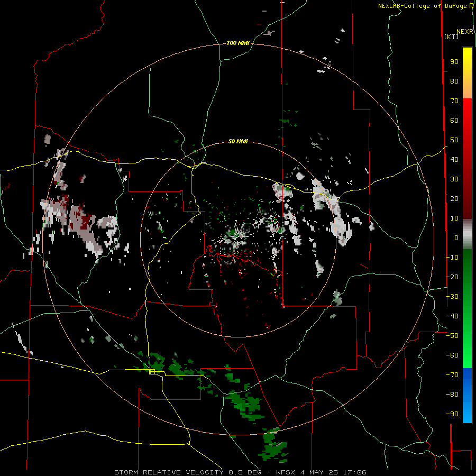476x476 pixels.
Task: Click the -90 scale label
Action: 452,414
